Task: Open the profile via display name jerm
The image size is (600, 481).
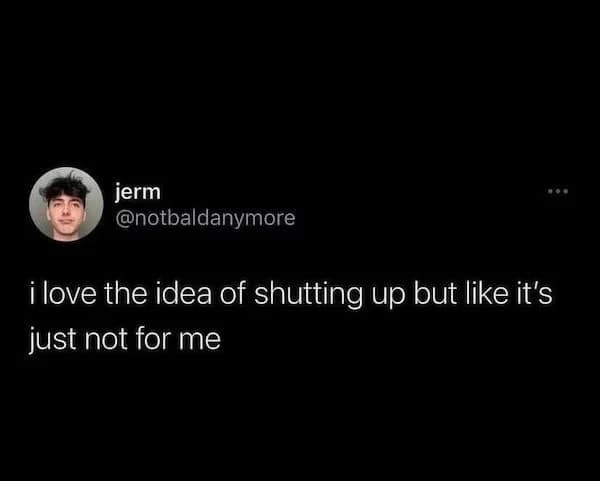Action: [138, 192]
